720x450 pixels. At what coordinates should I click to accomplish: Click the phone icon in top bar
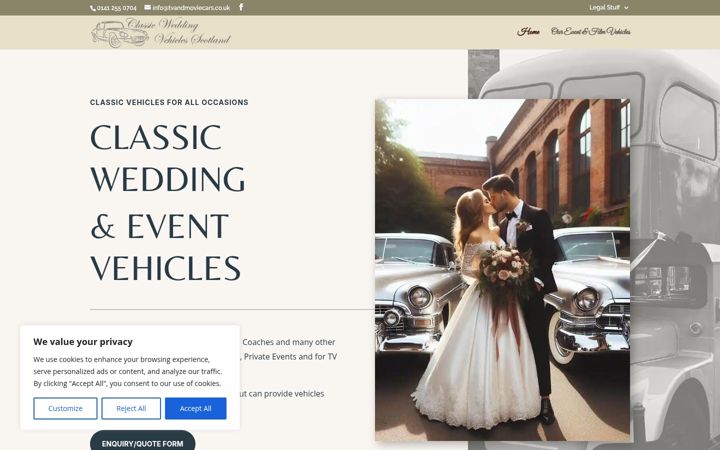pos(93,8)
